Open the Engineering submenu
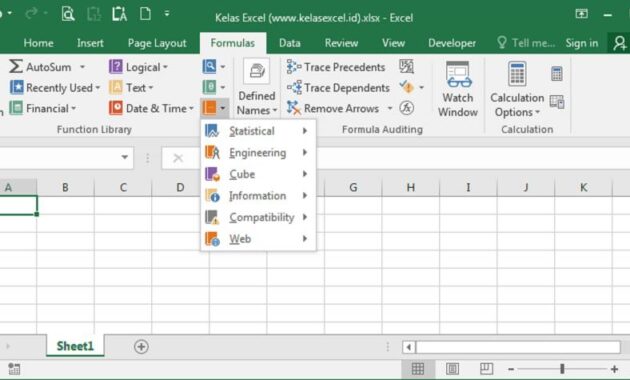This screenshot has width=630, height=380. click(258, 152)
